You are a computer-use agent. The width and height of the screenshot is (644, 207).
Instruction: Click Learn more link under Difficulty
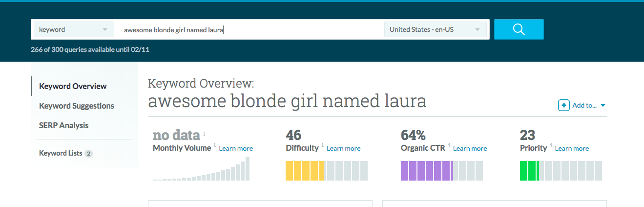pos(343,148)
